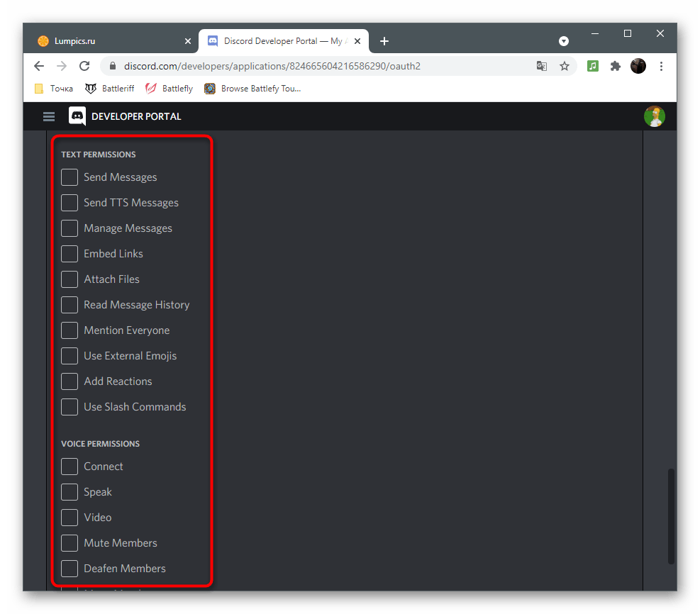Check the Mute Members permission
700x614 pixels.
coord(69,543)
